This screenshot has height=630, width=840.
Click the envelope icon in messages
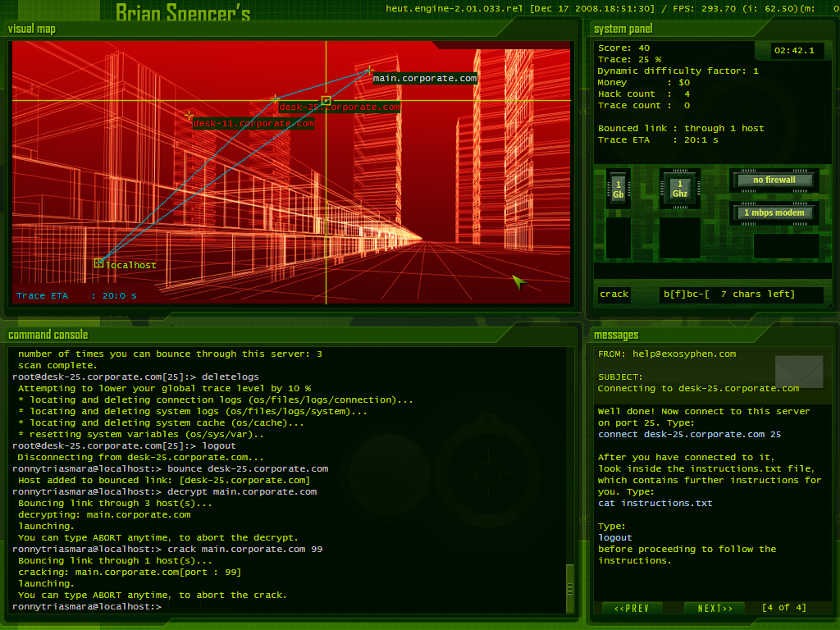[798, 372]
